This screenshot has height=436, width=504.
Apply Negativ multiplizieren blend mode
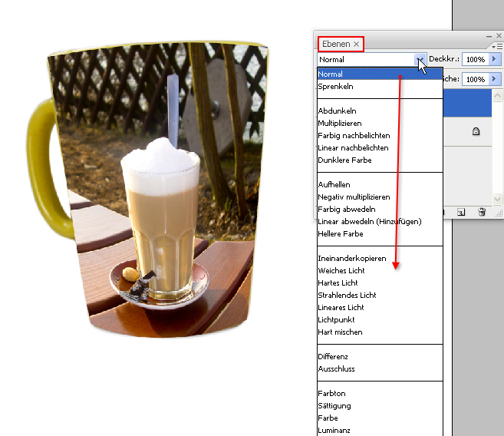coord(354,197)
